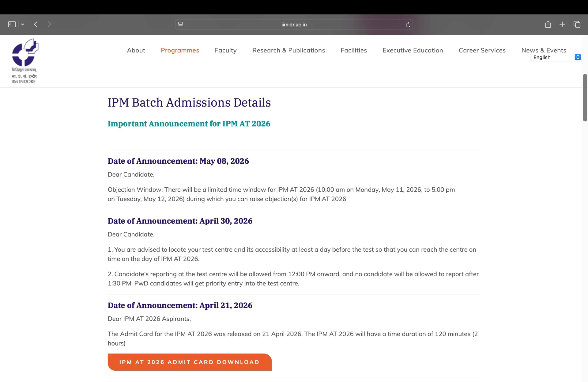Click the test centre advice paragraph
The image size is (588, 382).
[x=292, y=254]
